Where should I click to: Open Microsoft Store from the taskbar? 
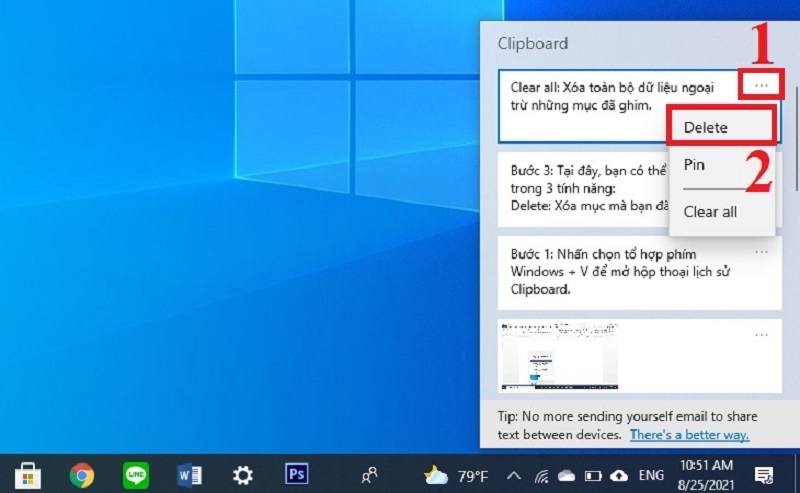tap(27, 474)
